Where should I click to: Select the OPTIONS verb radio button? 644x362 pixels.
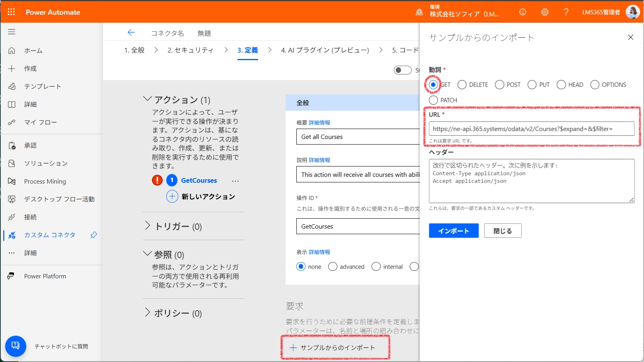[595, 84]
